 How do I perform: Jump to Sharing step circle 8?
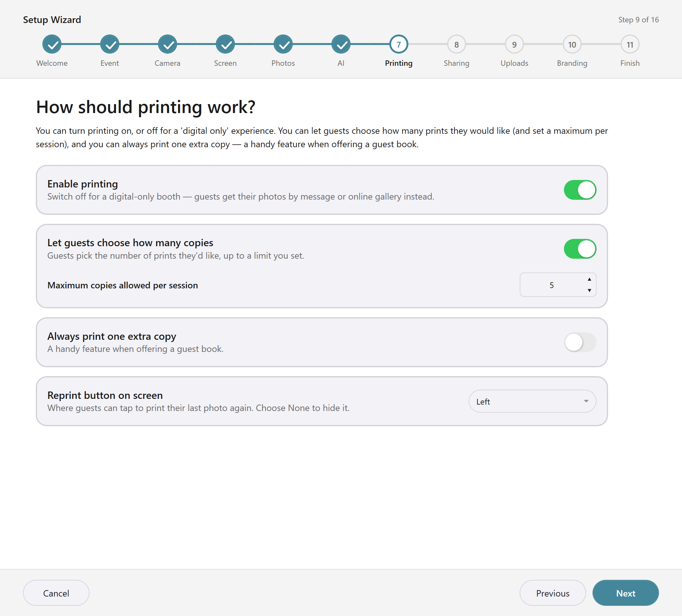coord(457,44)
